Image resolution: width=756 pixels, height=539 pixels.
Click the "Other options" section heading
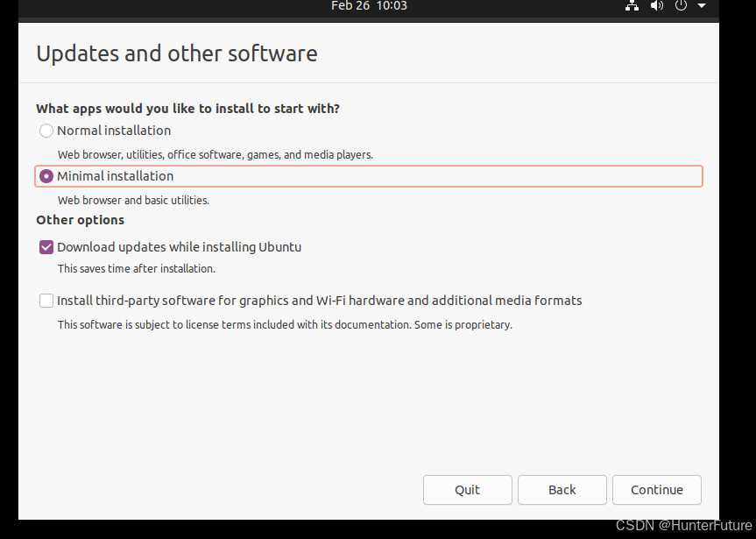point(80,220)
